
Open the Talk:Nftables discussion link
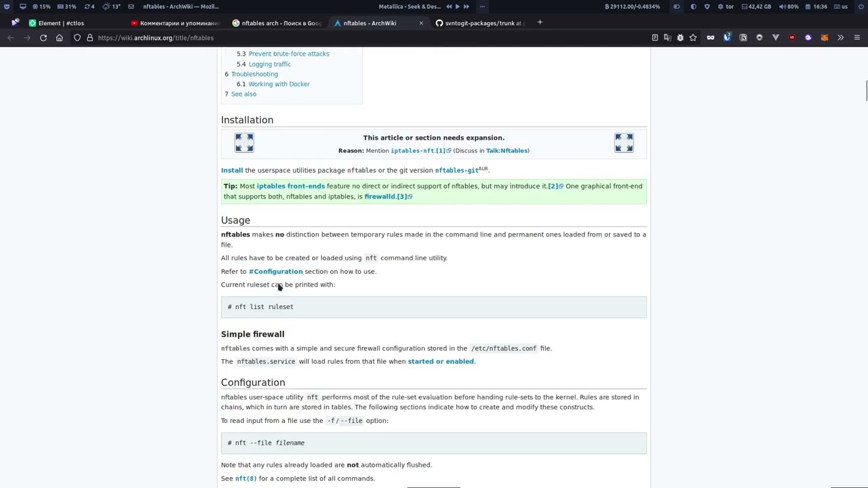tap(507, 150)
